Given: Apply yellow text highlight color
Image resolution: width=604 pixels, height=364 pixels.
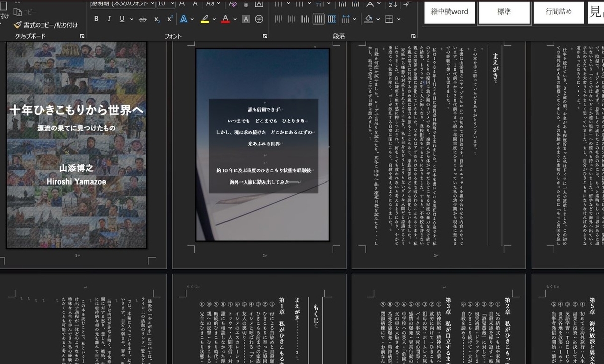Looking at the screenshot, I should 205,19.
